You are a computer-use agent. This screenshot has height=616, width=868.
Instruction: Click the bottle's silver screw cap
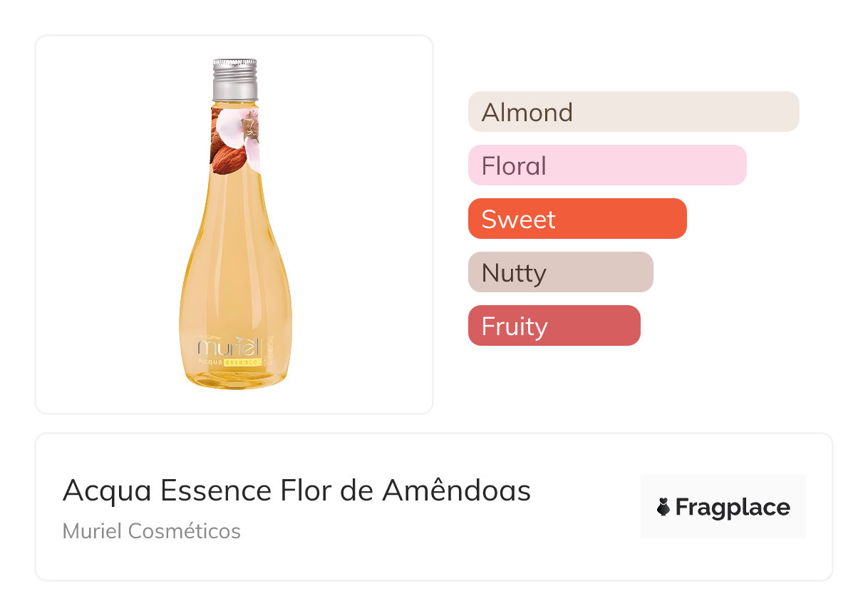234,79
